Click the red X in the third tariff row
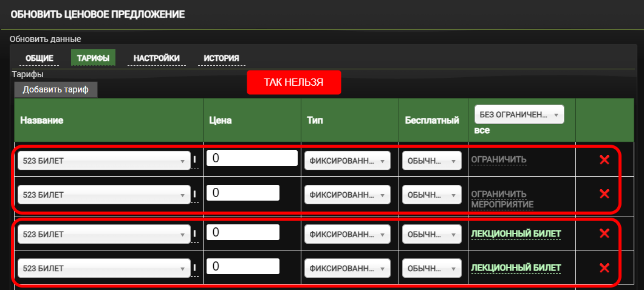The width and height of the screenshot is (644, 290). 604,233
